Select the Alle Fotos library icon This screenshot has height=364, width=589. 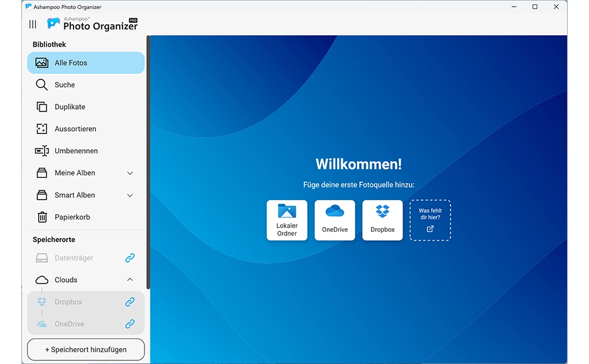[42, 62]
